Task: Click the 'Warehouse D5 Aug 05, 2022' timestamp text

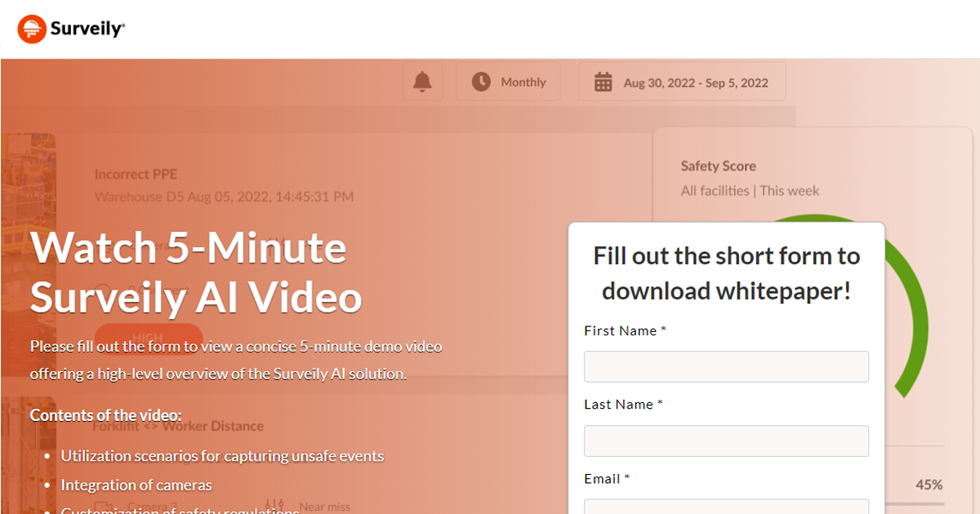Action: point(224,197)
